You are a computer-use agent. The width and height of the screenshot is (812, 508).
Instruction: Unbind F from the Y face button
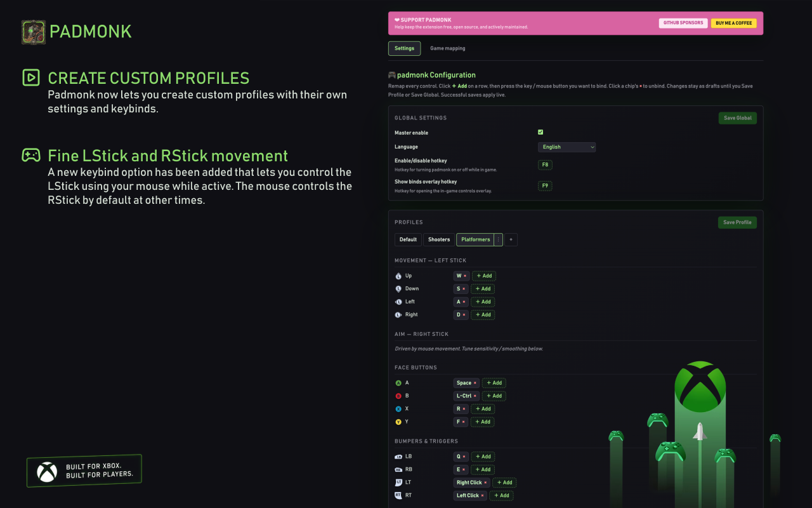coord(464,422)
